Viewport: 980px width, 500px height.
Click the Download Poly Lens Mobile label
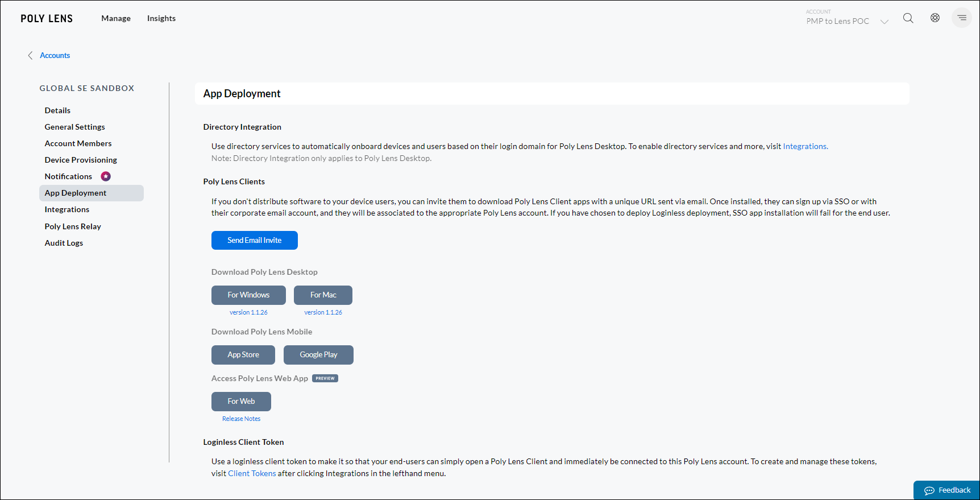tap(261, 332)
